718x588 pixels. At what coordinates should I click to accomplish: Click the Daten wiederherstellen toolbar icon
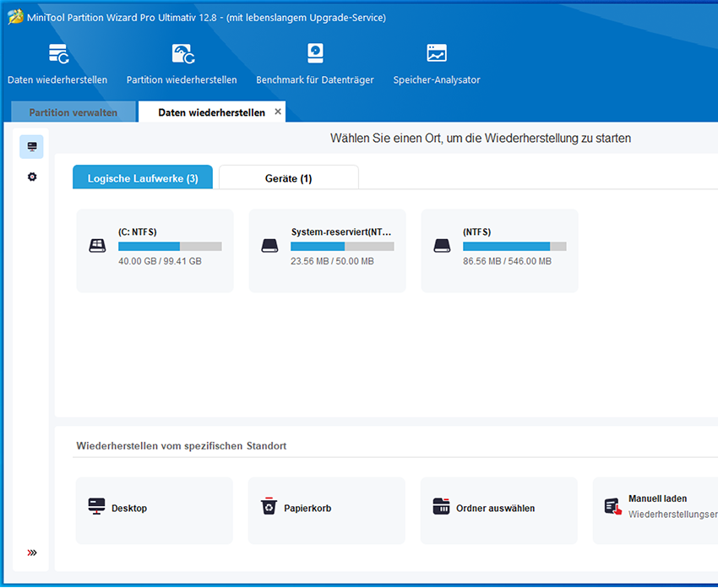[x=58, y=55]
